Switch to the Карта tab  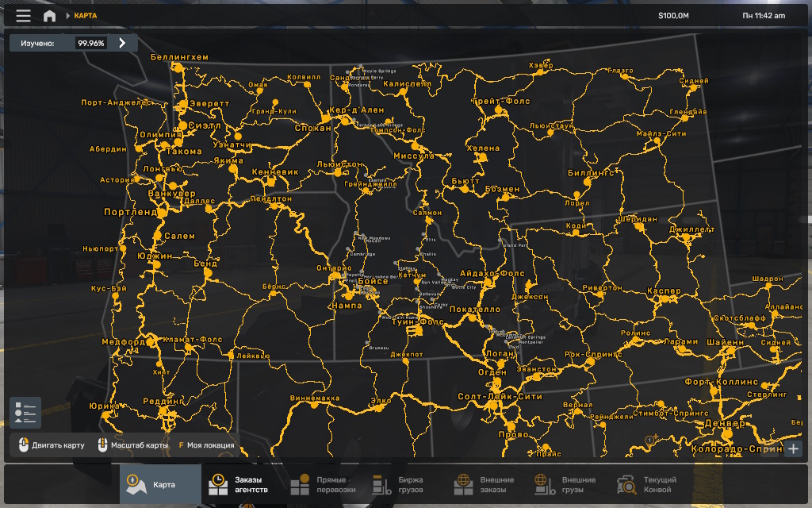[160, 485]
